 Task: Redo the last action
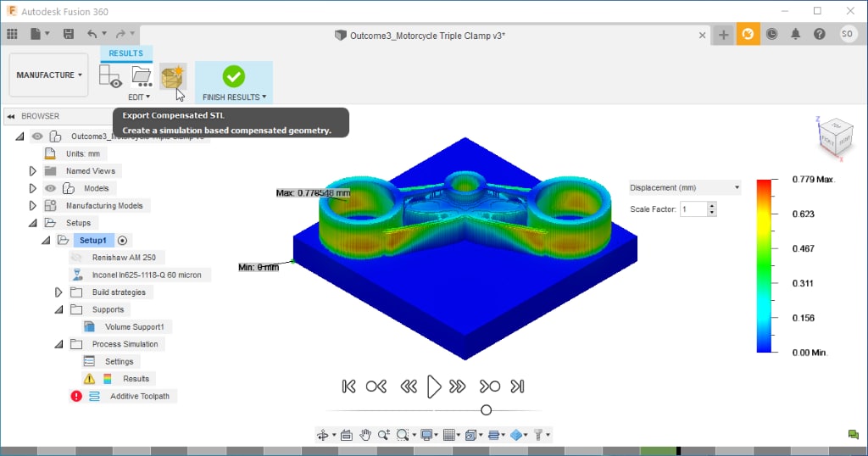[120, 34]
